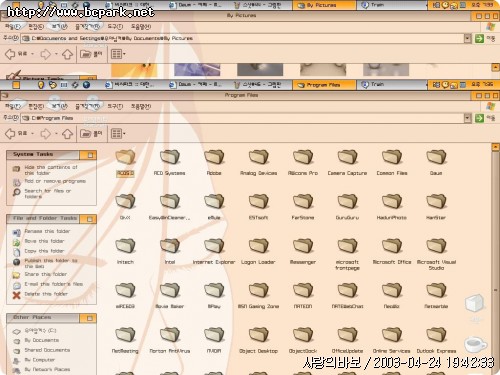500x375 pixels.
Task: Select the NATEON folder icon
Action: (303, 290)
